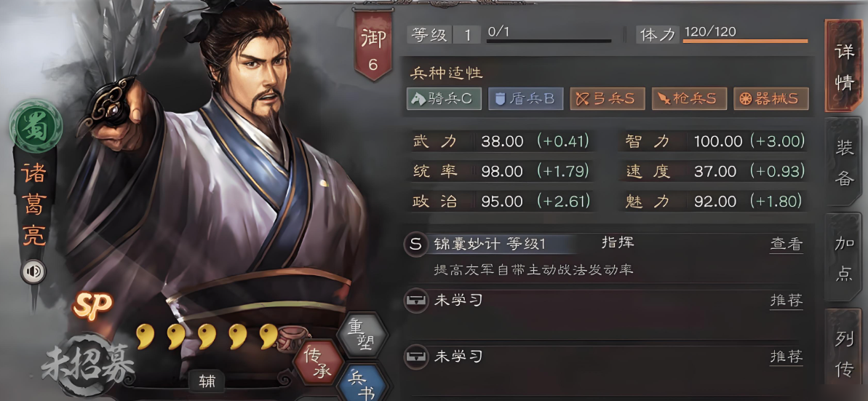This screenshot has width=868, height=401.
Task: Select the 弓兵S troop aptitude badge
Action: pos(608,98)
